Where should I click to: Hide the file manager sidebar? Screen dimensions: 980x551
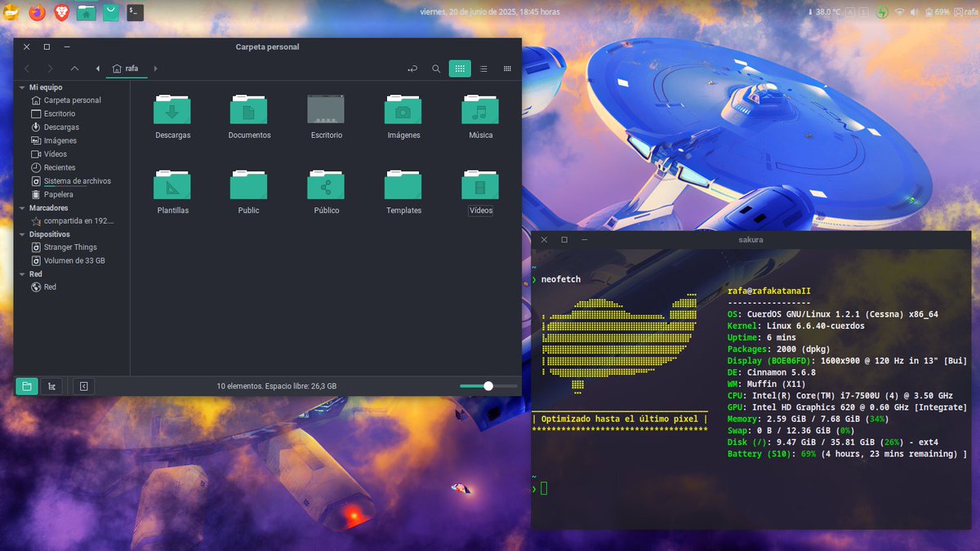tap(84, 386)
